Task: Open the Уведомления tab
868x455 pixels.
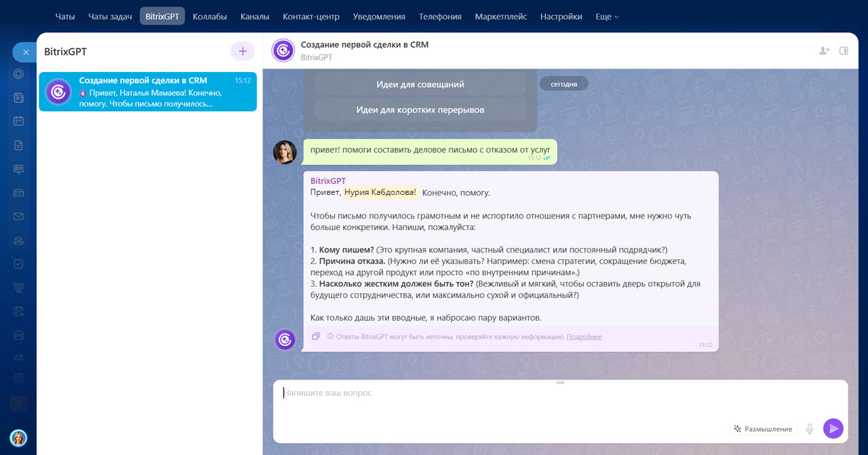Action: [x=379, y=16]
